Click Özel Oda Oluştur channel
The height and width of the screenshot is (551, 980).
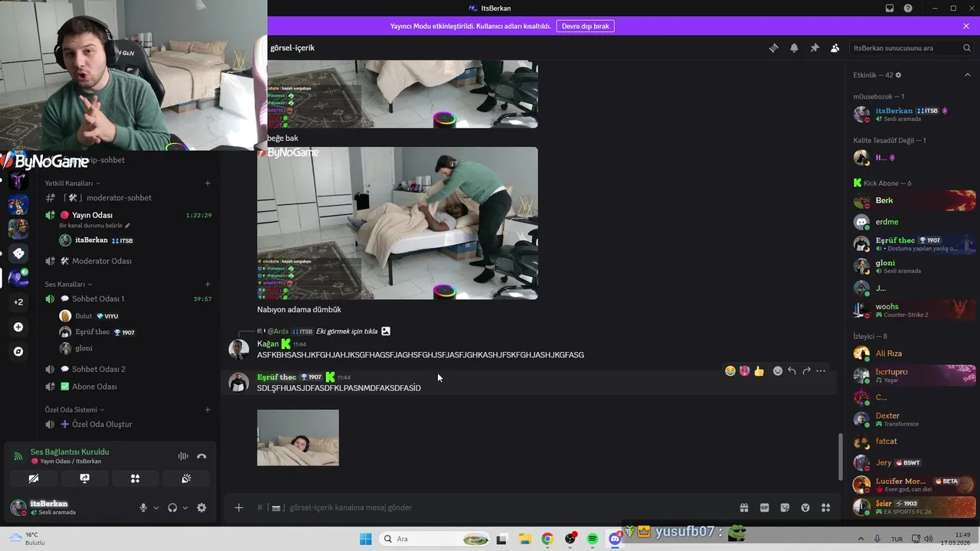click(128, 424)
